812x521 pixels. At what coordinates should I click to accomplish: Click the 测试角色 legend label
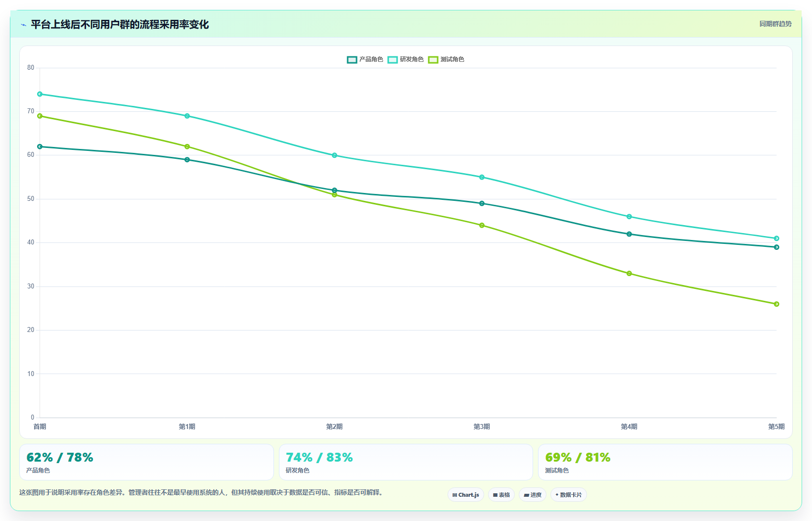coord(452,59)
